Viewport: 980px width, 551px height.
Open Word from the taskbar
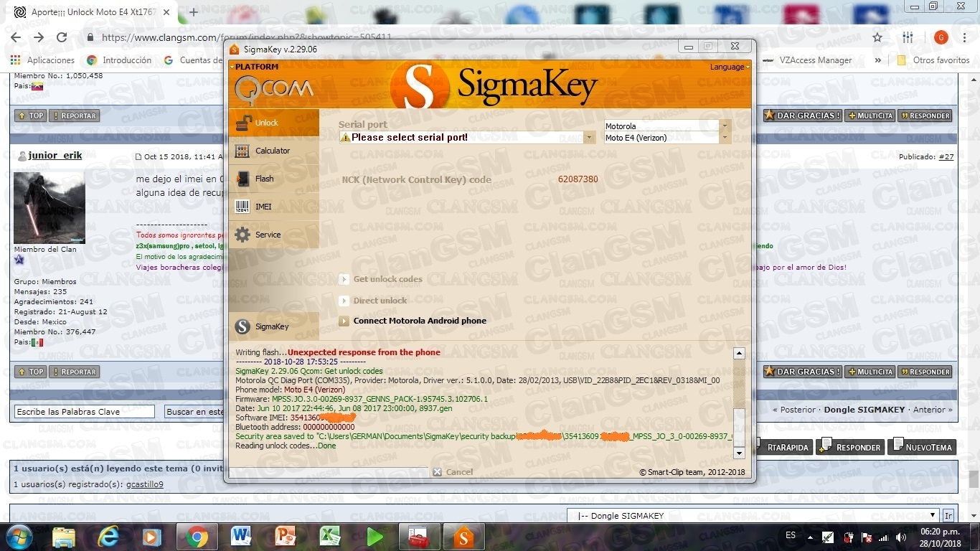pyautogui.click(x=241, y=537)
